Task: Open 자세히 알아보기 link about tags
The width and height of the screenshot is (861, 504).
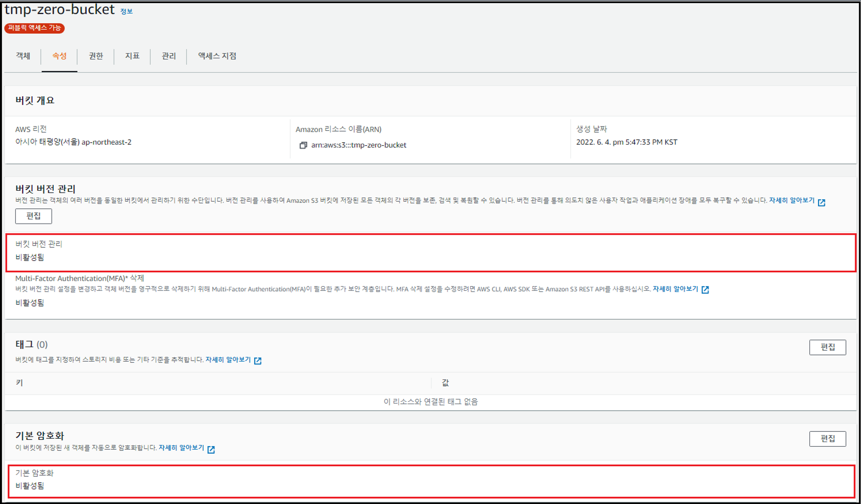Action: [228, 360]
